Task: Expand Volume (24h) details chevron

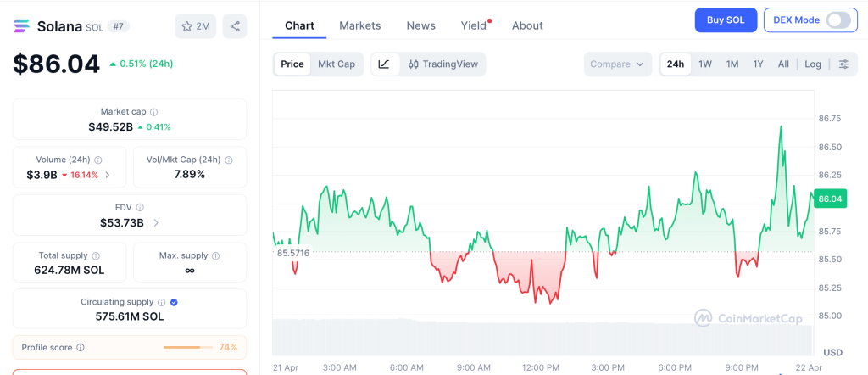Action: [x=107, y=175]
